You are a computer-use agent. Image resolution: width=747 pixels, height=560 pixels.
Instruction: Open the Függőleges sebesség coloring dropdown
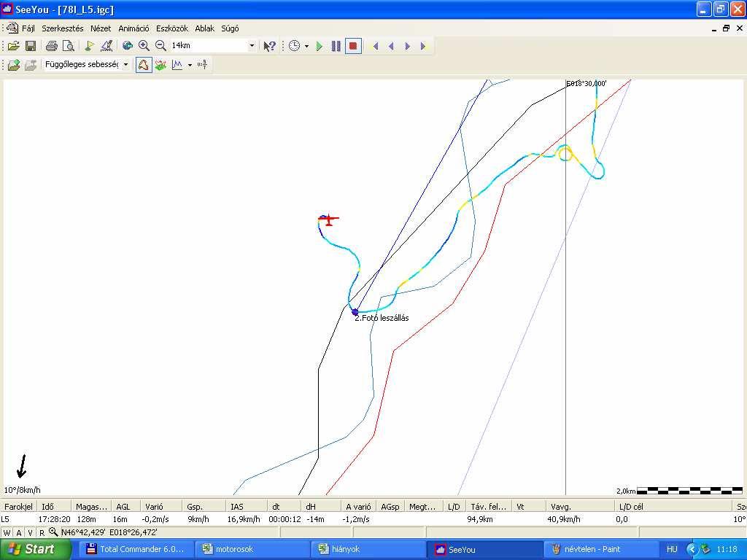coord(125,64)
